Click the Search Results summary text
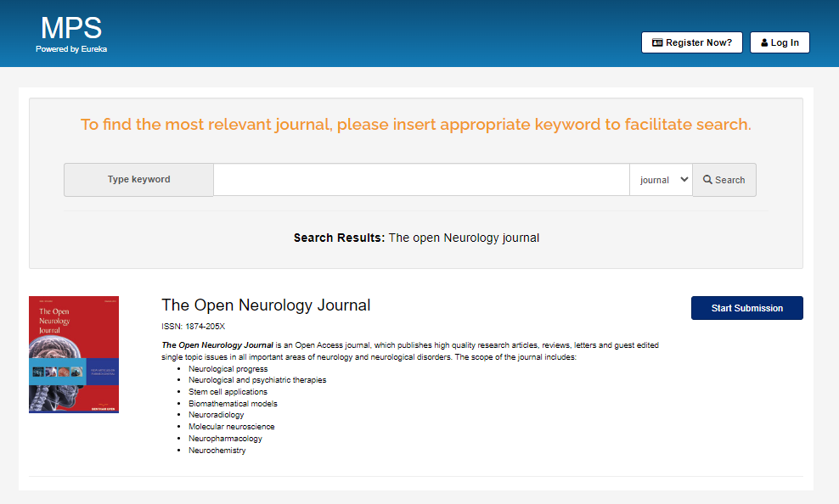 tap(416, 238)
